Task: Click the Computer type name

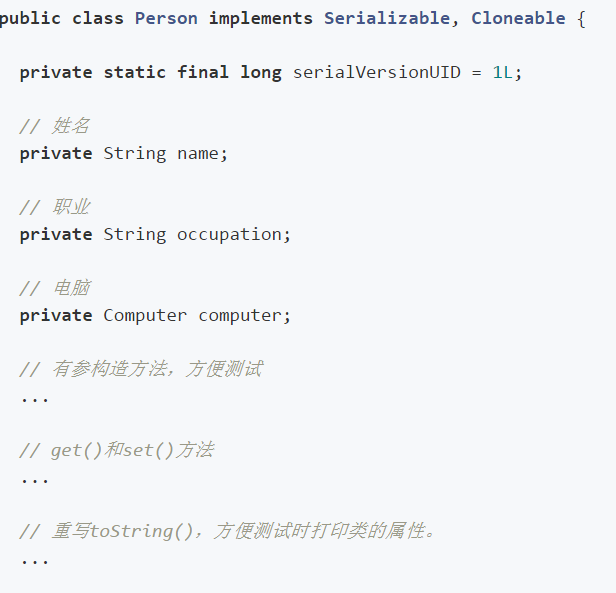Action: point(145,316)
